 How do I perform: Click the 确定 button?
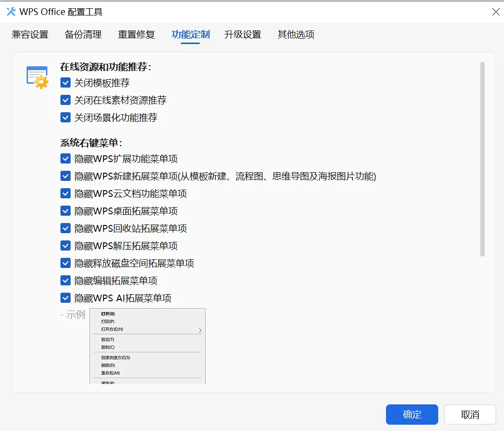pyautogui.click(x=412, y=414)
